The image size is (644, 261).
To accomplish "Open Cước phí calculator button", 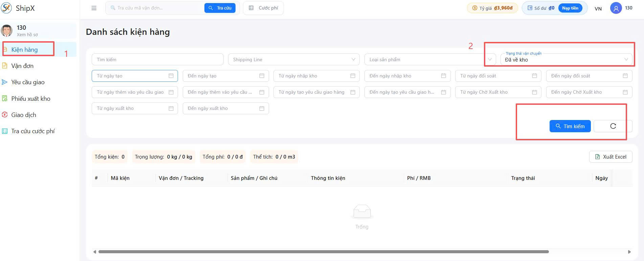I will pyautogui.click(x=264, y=8).
